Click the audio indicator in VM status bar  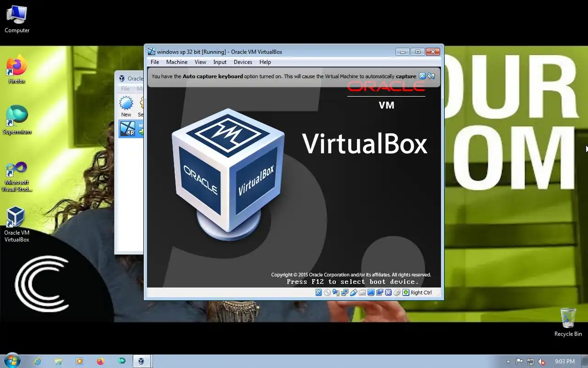pos(336,293)
